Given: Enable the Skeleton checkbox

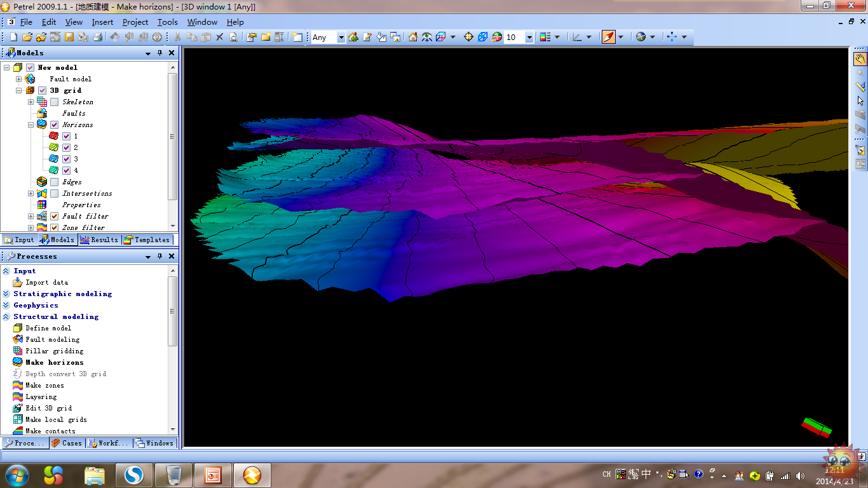Looking at the screenshot, I should [x=54, y=102].
